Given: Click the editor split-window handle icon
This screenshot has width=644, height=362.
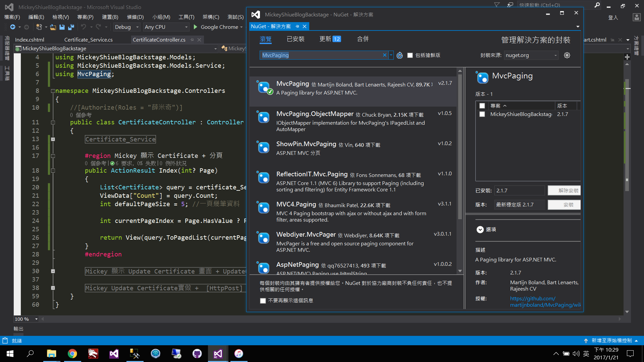Looking at the screenshot, I should tap(627, 57).
